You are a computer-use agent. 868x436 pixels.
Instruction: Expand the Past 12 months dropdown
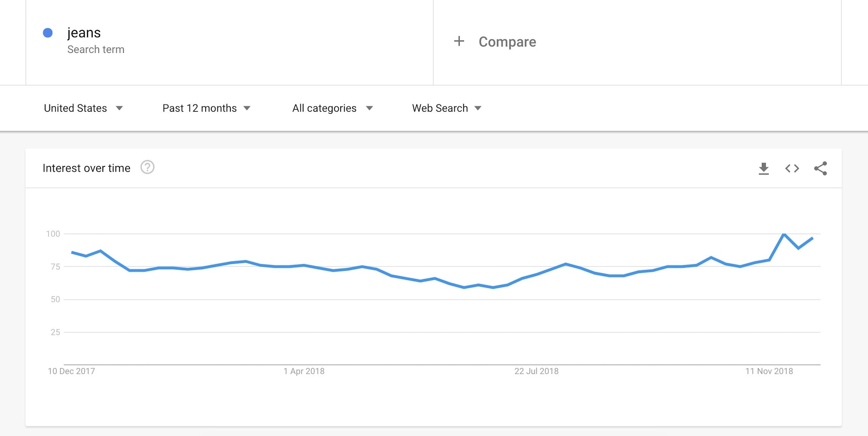click(x=206, y=108)
